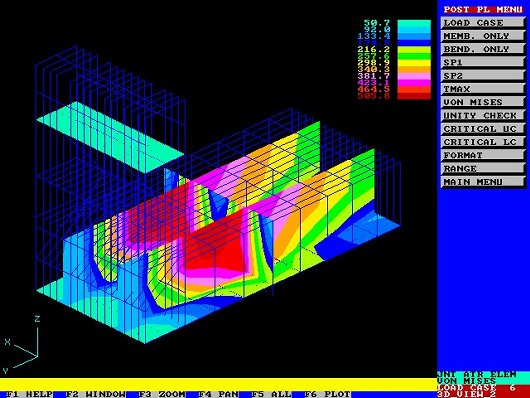Click the legend value 340.3

tap(374, 69)
